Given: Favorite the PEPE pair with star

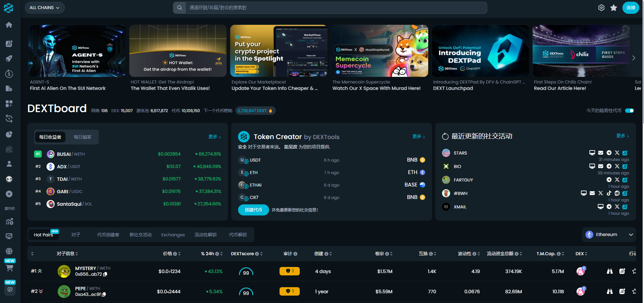Looking at the screenshot, I should pyautogui.click(x=634, y=292).
